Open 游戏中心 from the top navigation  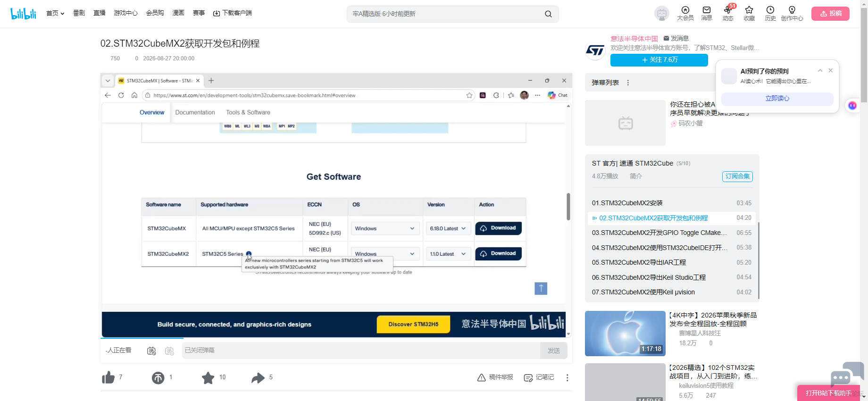tap(125, 13)
